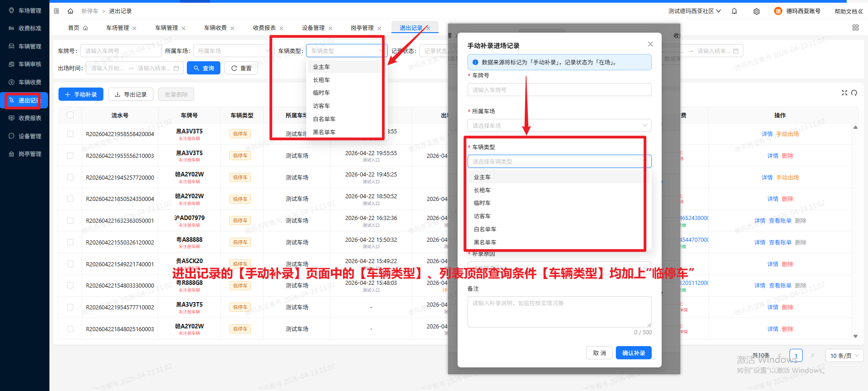Switch to the 设备管理 tab
Viewport: 868px width, 391px height.
click(313, 28)
